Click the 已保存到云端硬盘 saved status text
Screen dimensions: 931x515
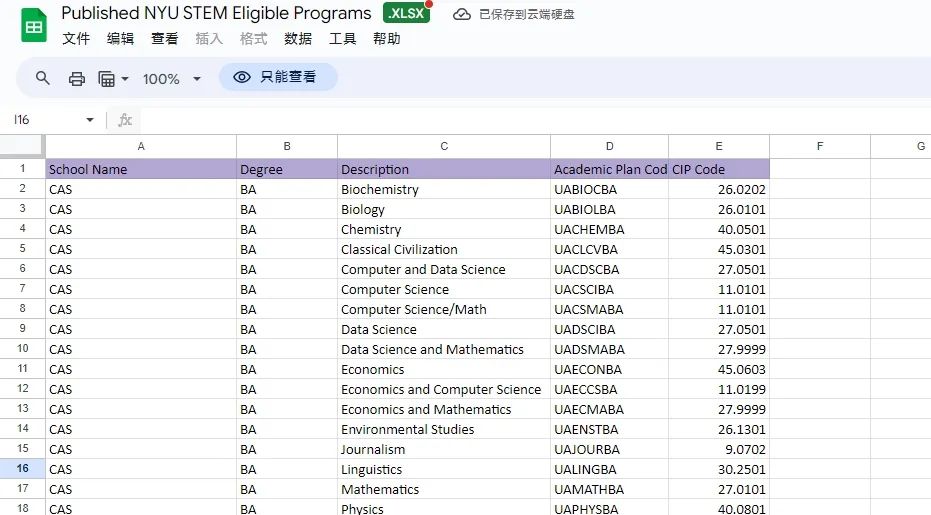527,14
